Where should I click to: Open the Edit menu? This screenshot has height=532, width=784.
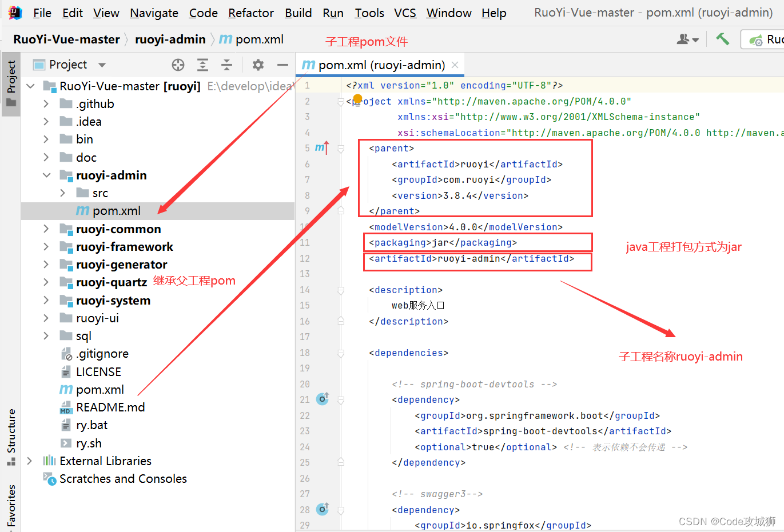(x=73, y=13)
